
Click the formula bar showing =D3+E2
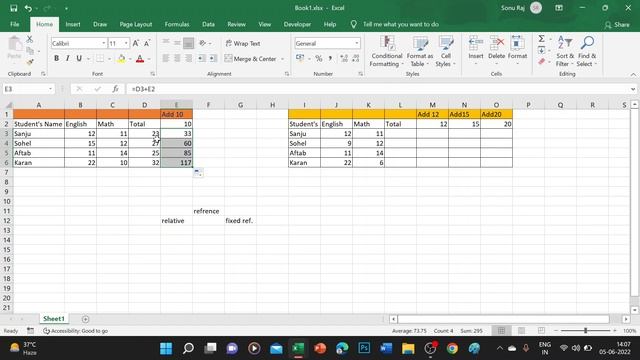(x=377, y=89)
